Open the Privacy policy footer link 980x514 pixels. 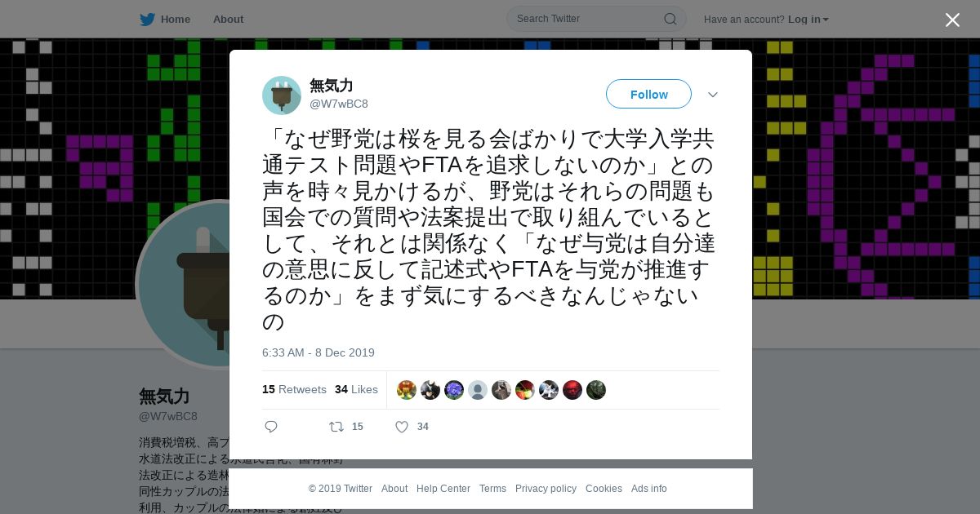click(546, 489)
